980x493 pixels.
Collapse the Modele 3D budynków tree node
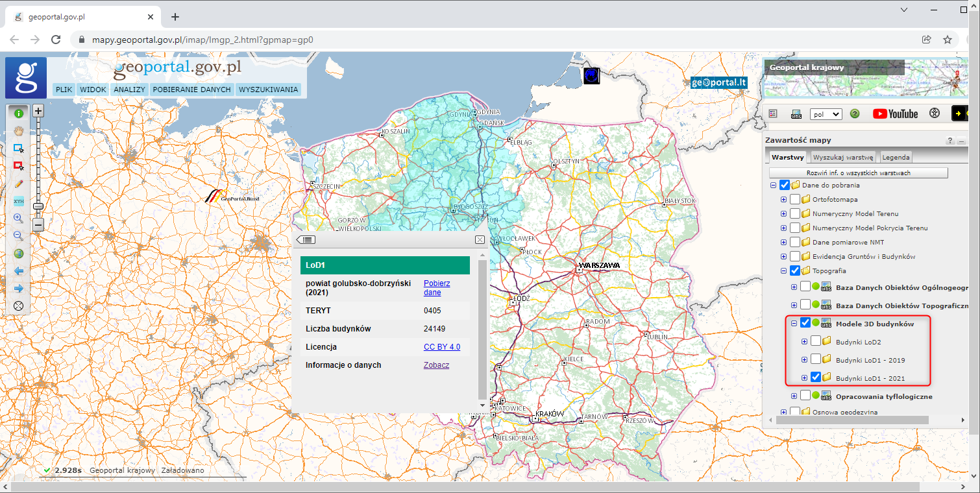pyautogui.click(x=794, y=323)
